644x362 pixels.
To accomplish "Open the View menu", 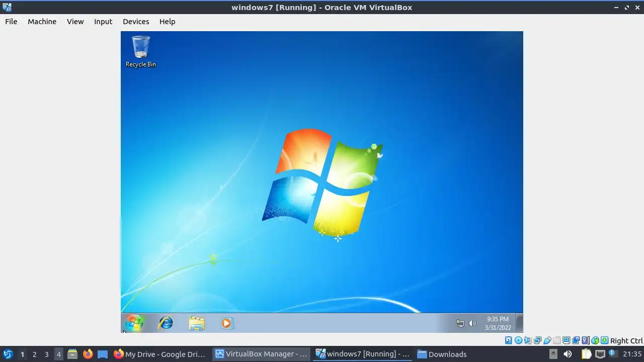I will [75, 21].
